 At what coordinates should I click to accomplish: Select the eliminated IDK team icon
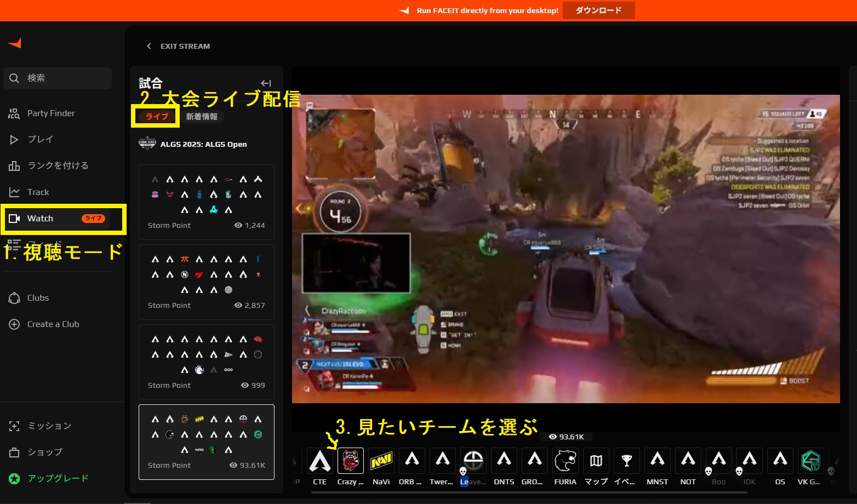(x=750, y=467)
